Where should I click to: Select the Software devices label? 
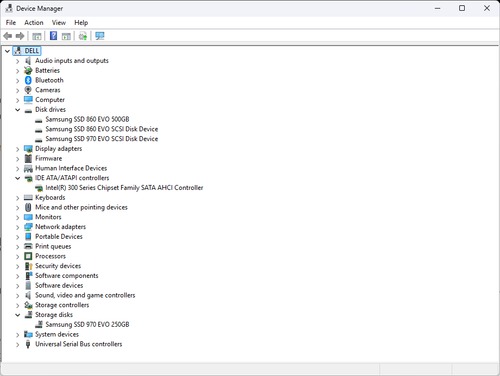(x=59, y=285)
